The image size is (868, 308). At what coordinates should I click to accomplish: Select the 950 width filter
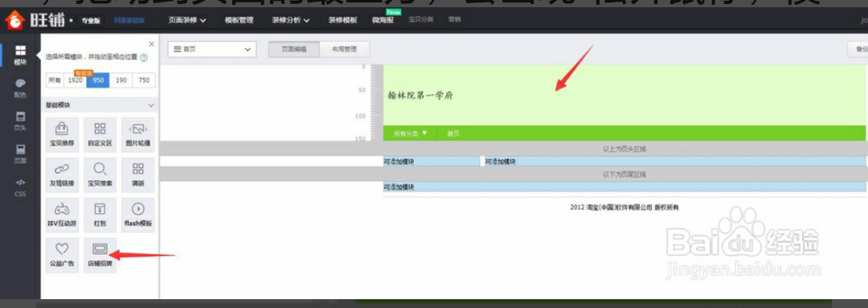coord(98,80)
